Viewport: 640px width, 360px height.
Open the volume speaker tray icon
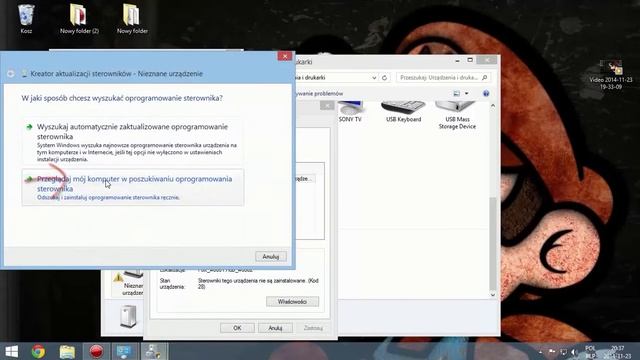pos(574,351)
